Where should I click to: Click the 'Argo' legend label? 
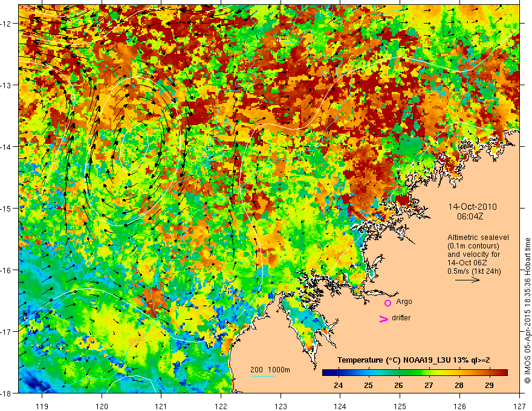404,302
